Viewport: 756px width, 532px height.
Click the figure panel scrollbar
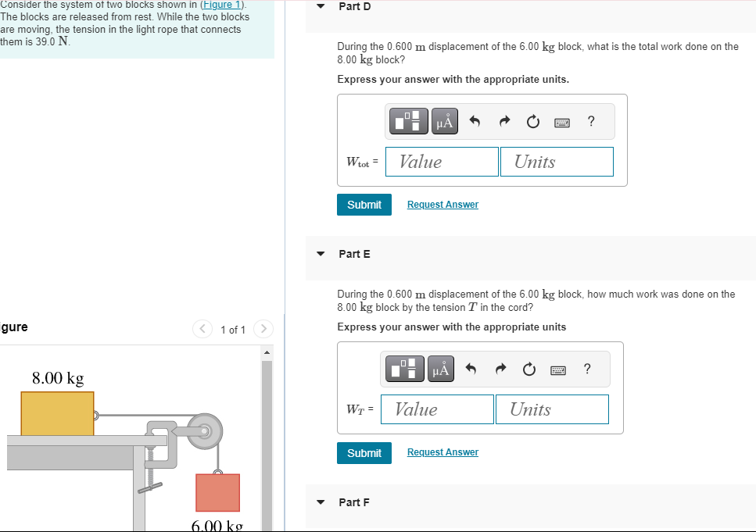(x=267, y=437)
